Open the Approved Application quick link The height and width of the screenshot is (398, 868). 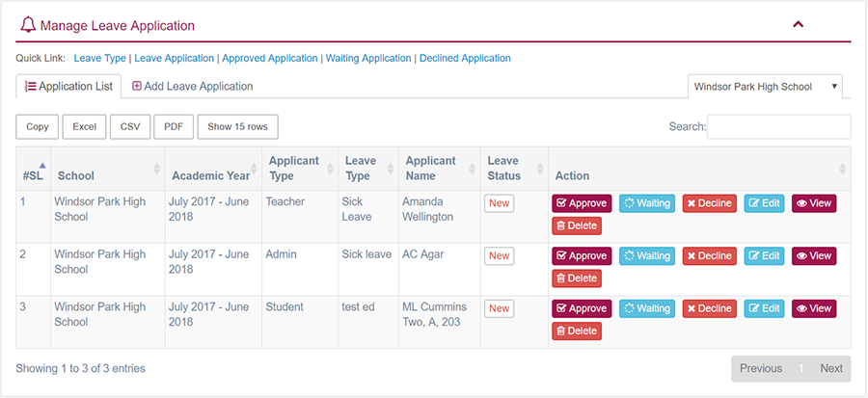270,59
